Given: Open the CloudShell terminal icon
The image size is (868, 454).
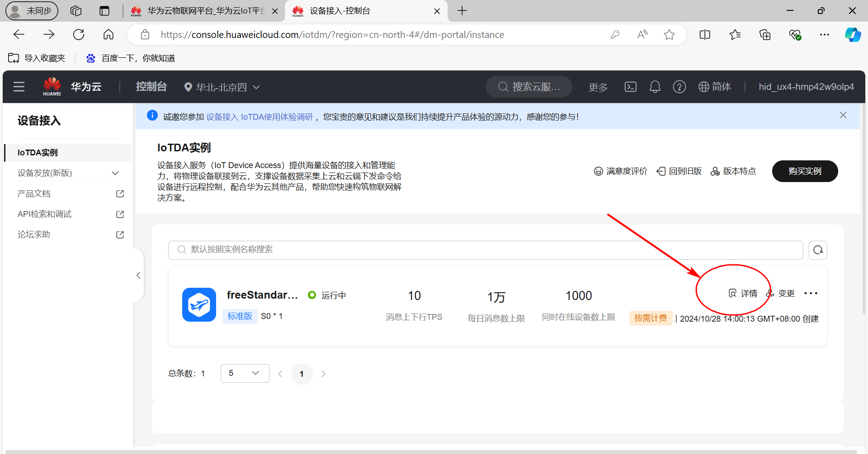Looking at the screenshot, I should [x=630, y=87].
